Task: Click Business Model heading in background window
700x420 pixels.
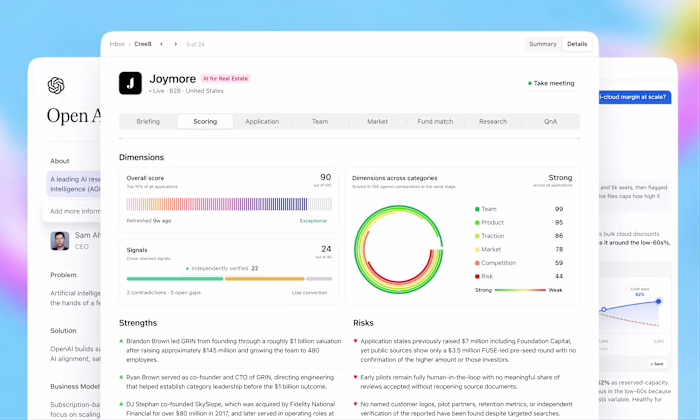Action: tap(75, 387)
